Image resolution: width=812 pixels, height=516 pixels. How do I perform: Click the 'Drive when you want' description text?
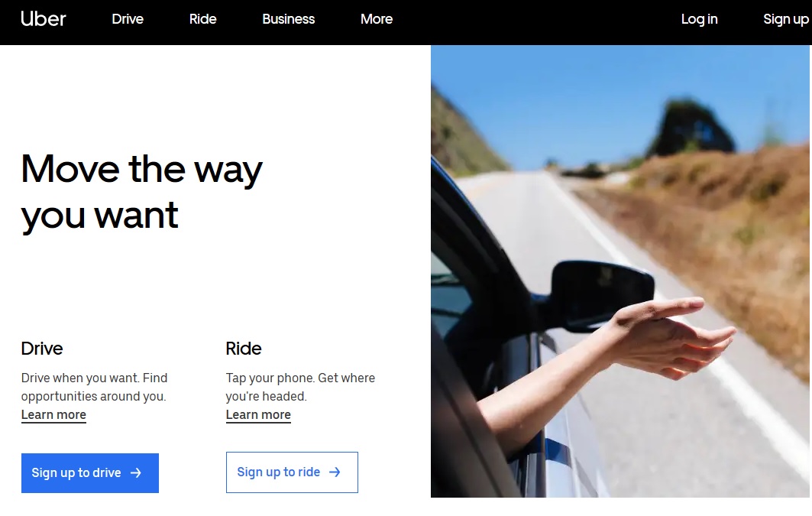coord(94,387)
